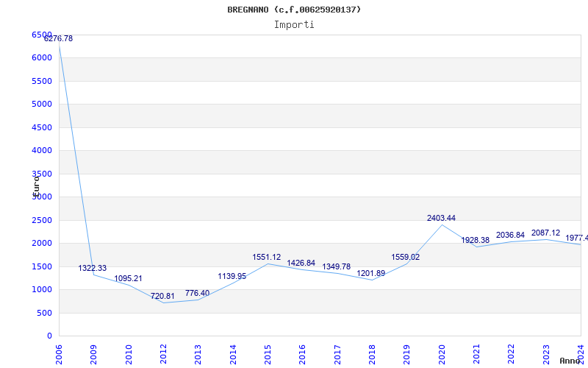Click the 1551.12 value label for 2015

point(266,257)
